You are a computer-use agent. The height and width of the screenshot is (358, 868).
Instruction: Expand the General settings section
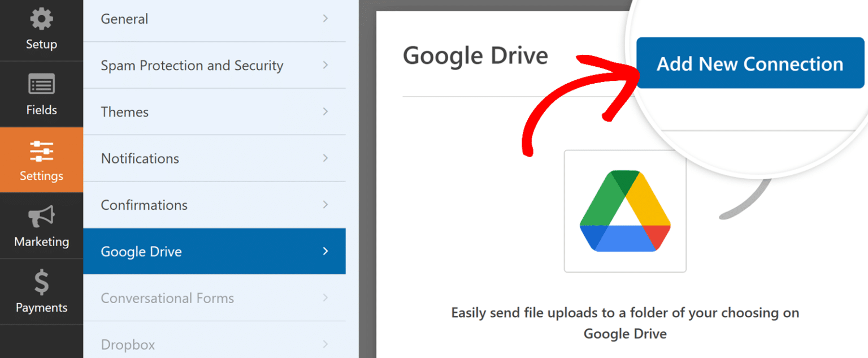tap(215, 19)
